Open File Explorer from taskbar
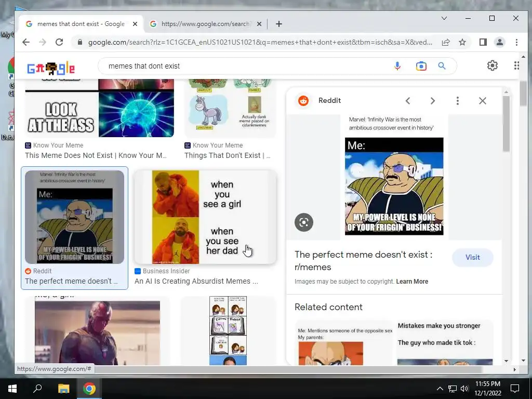The width and height of the screenshot is (532, 399). [x=63, y=389]
